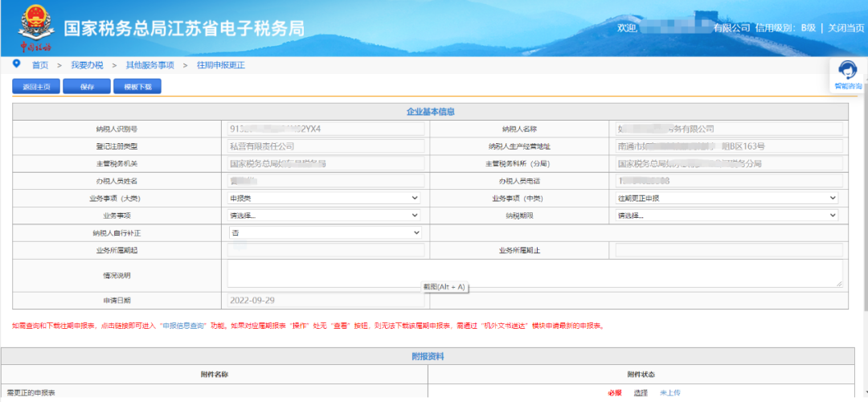Click in the 情况说明 text area
The width and height of the screenshot is (868, 402).
(x=534, y=273)
